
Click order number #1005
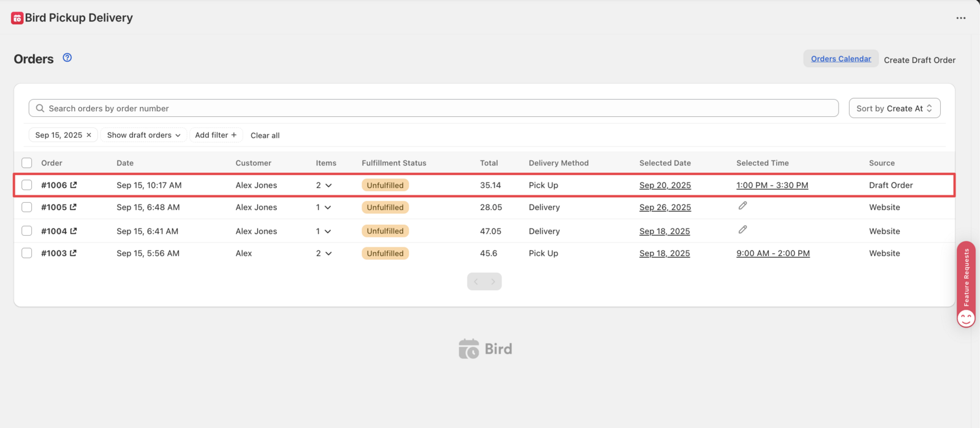(x=54, y=207)
